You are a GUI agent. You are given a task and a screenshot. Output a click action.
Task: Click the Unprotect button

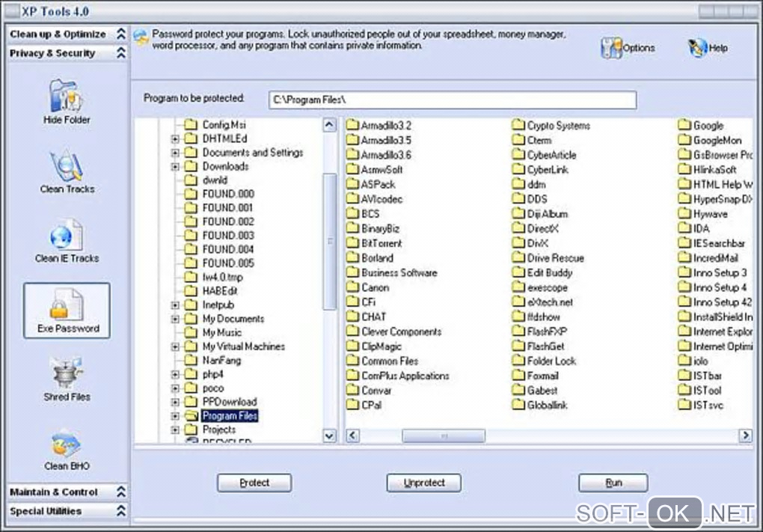coord(423,483)
